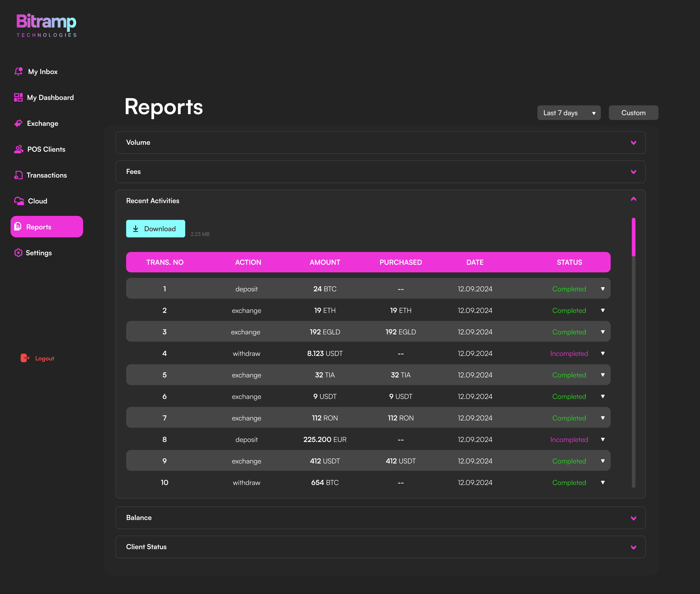Expand the Volume section
700x594 pixels.
coord(633,142)
